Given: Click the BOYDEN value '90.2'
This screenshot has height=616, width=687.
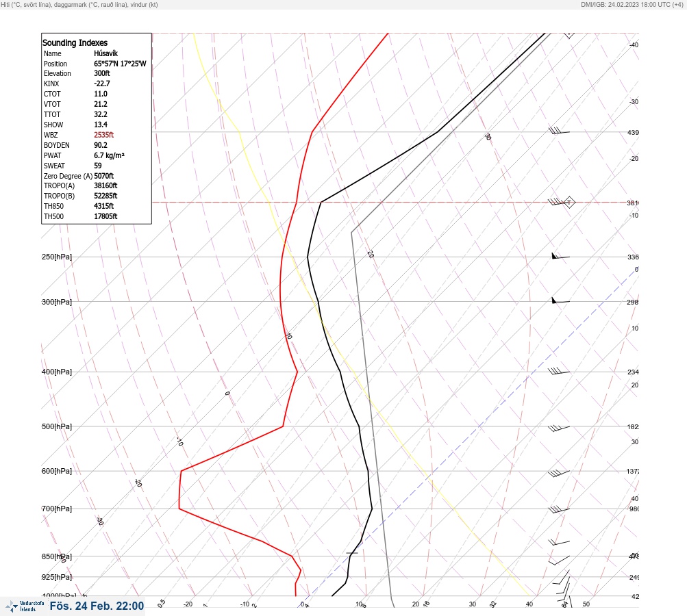Looking at the screenshot, I should [100, 145].
